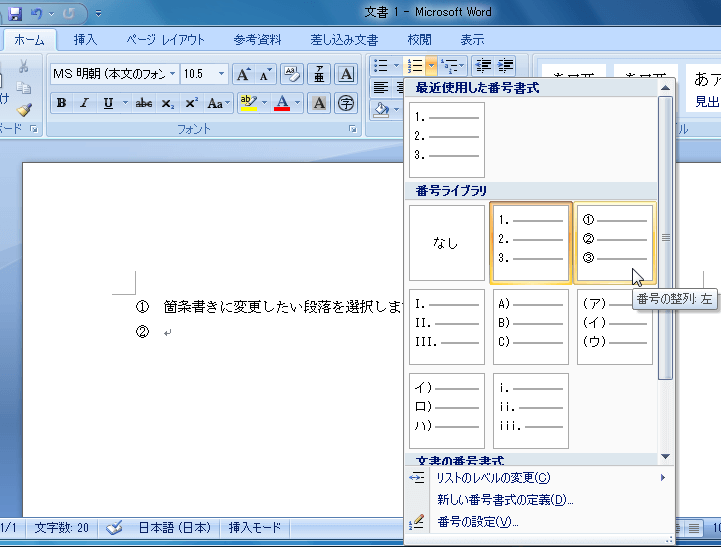Screen dimensions: 721x547
Task: Open the underline style dropdown arrow
Action: click(125, 103)
